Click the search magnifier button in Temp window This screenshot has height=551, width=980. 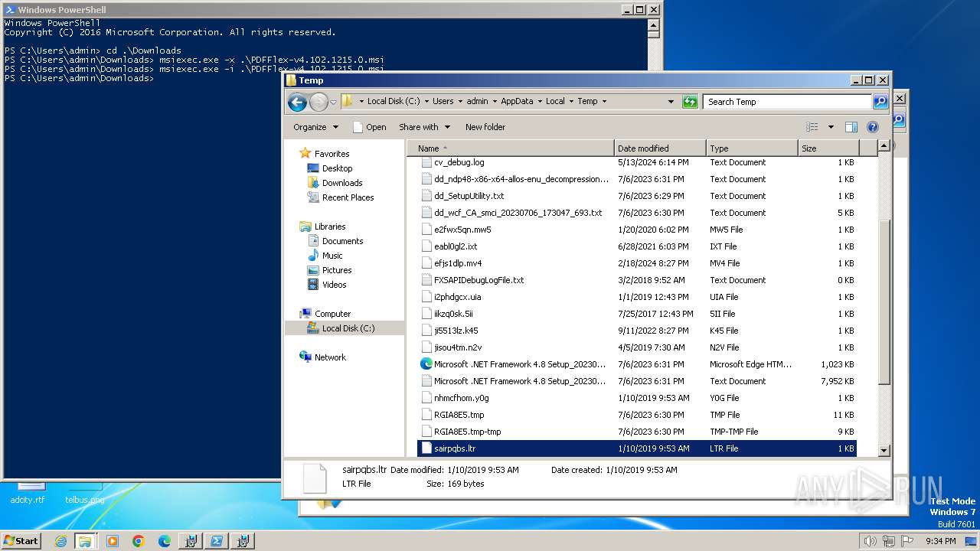click(880, 102)
